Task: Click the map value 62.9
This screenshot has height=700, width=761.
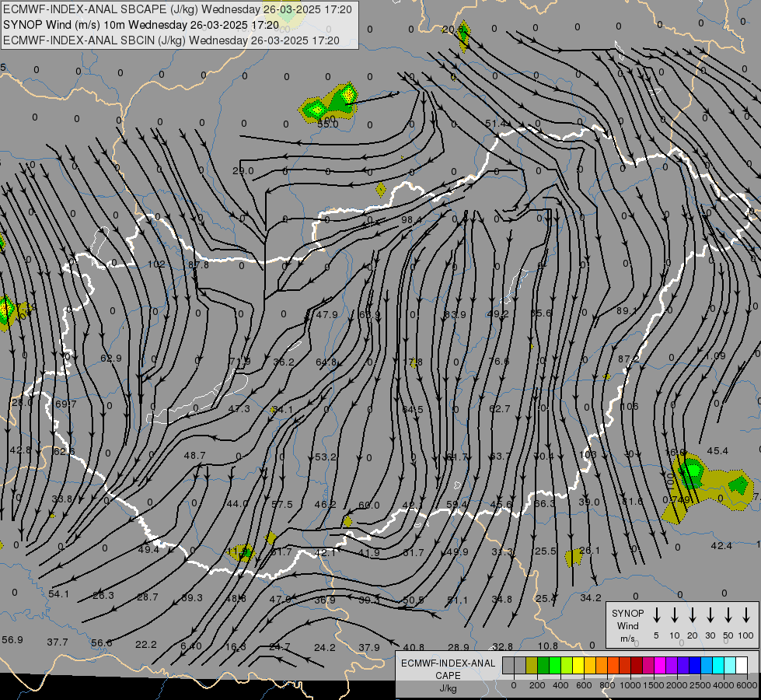Action: [111, 359]
